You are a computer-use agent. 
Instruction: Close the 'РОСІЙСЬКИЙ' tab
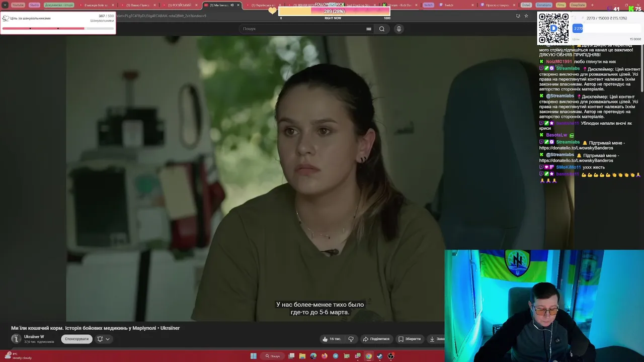197,5
